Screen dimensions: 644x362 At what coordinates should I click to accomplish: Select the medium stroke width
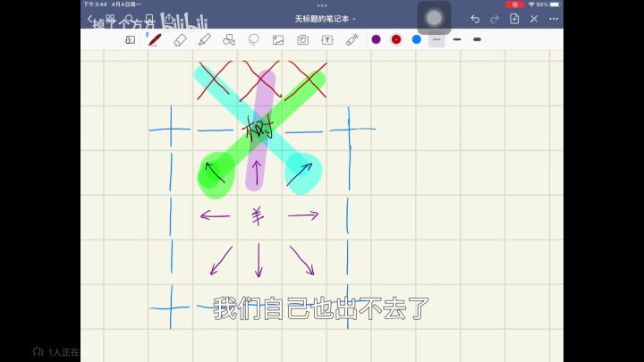pyautogui.click(x=457, y=39)
